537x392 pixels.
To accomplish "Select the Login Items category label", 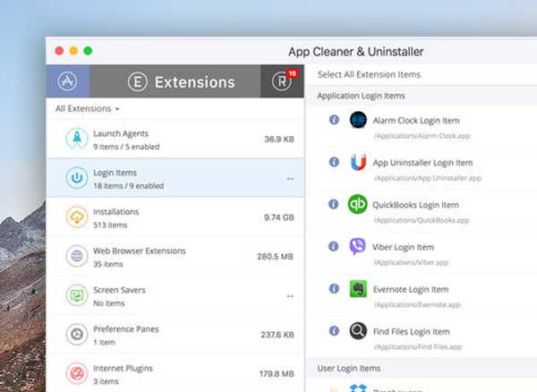I will [115, 173].
